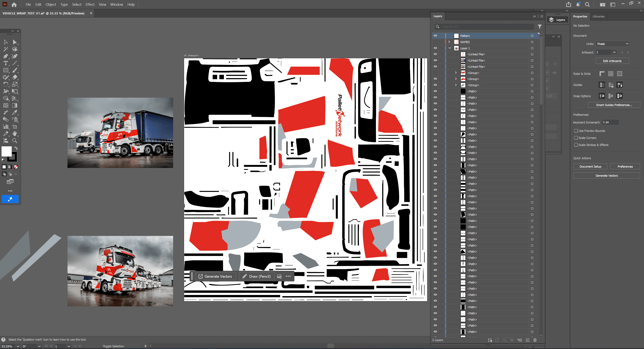The width and height of the screenshot is (644, 349).
Task: Create new layer via Layers panel icon
Action: 527,340
